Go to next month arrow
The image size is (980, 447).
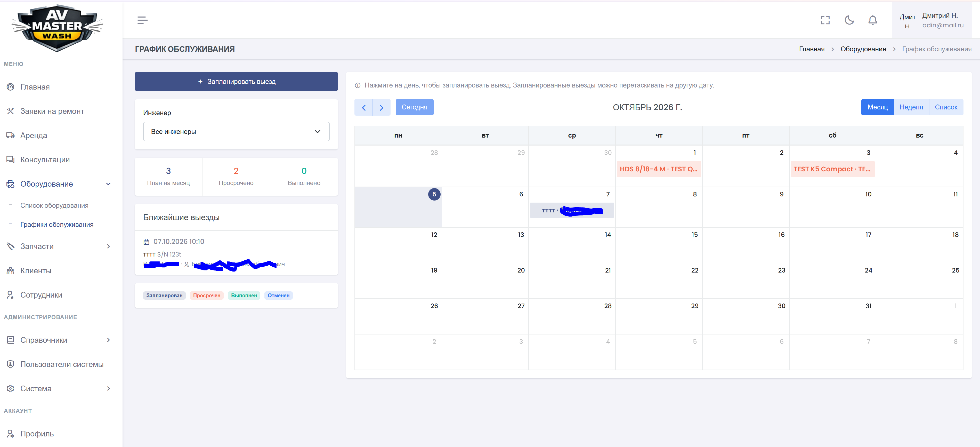coord(382,107)
